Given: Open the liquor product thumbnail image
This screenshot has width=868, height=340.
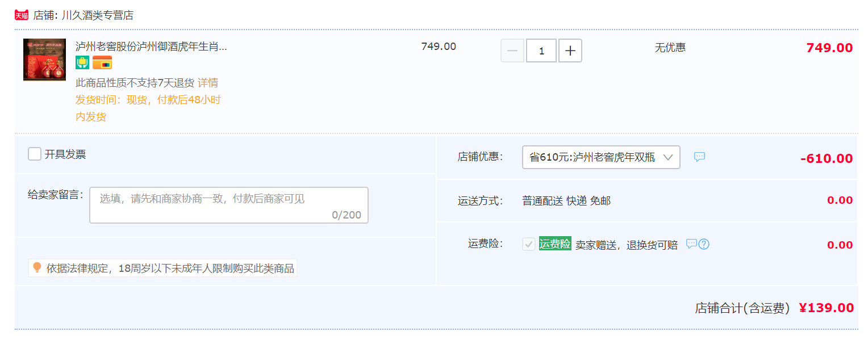Looking at the screenshot, I should (x=44, y=60).
